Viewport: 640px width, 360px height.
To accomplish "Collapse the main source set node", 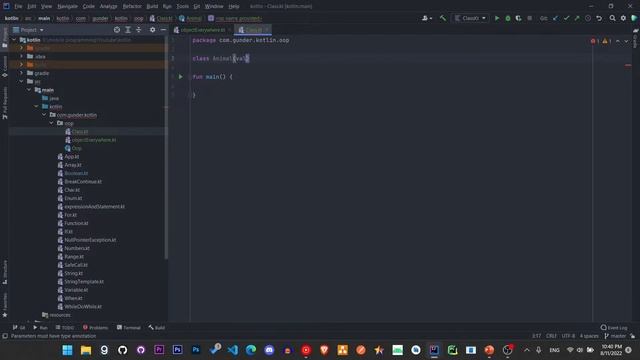I will (29, 90).
